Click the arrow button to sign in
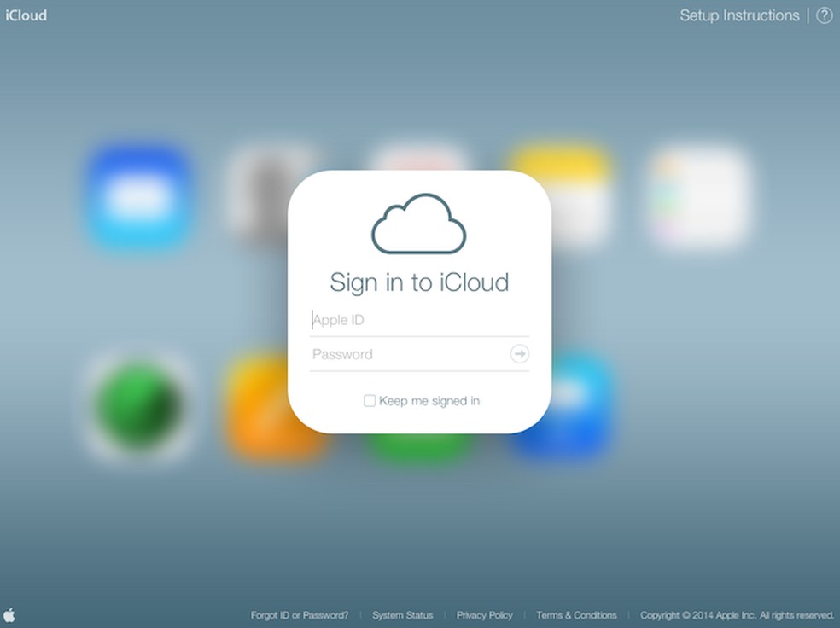This screenshot has height=628, width=840. click(519, 354)
